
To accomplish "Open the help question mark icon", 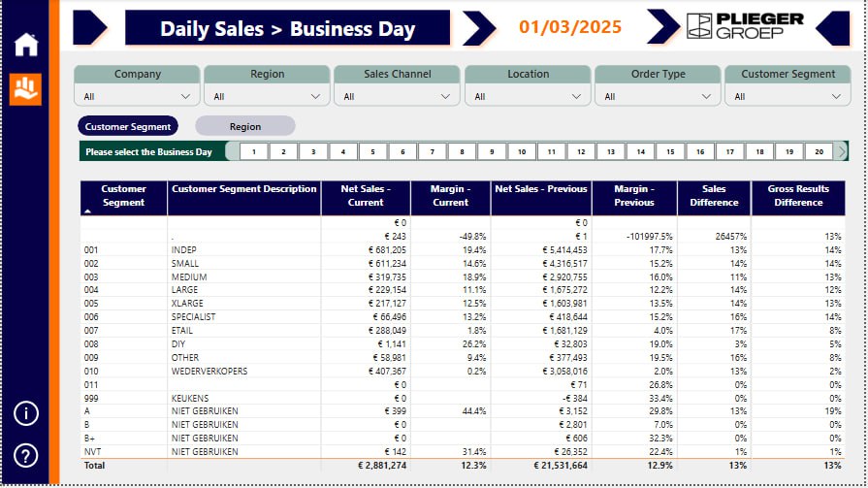I will click(25, 454).
